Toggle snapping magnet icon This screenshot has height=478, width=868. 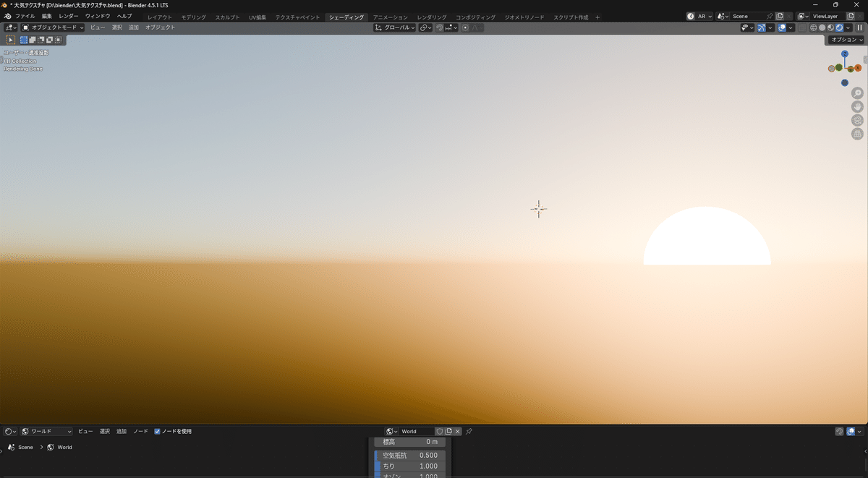pyautogui.click(x=439, y=27)
